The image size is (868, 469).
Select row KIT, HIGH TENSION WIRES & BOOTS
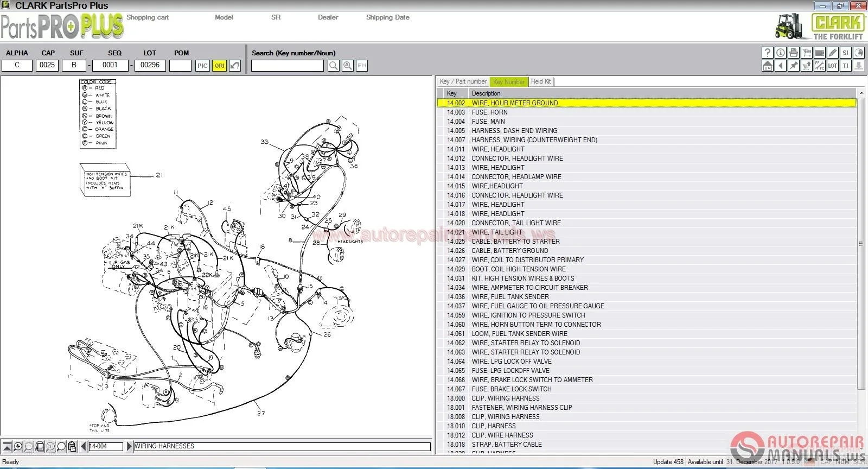point(647,278)
